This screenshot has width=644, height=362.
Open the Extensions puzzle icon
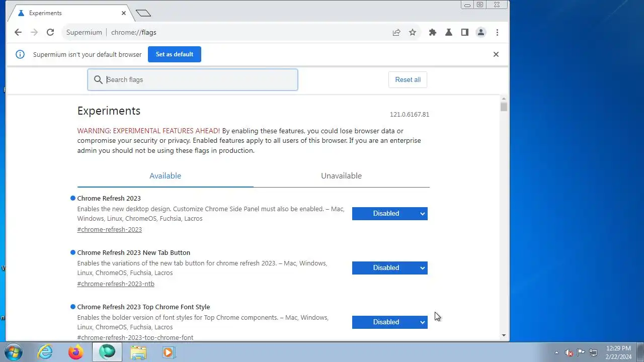pos(433,32)
